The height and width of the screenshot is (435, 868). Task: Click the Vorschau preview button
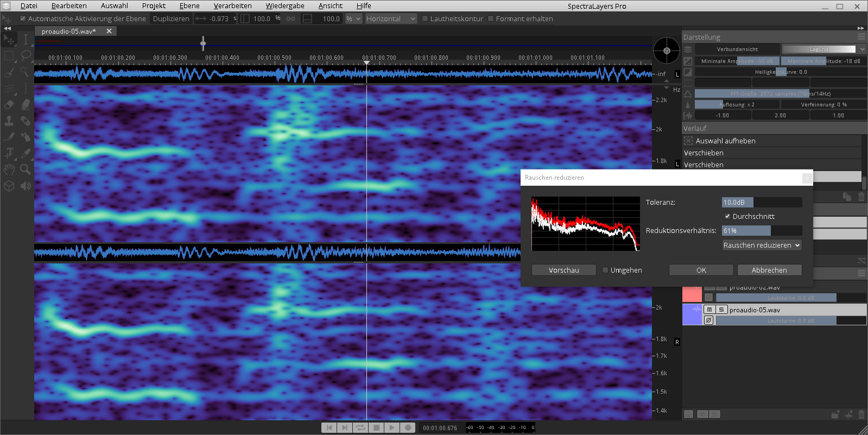tap(563, 270)
